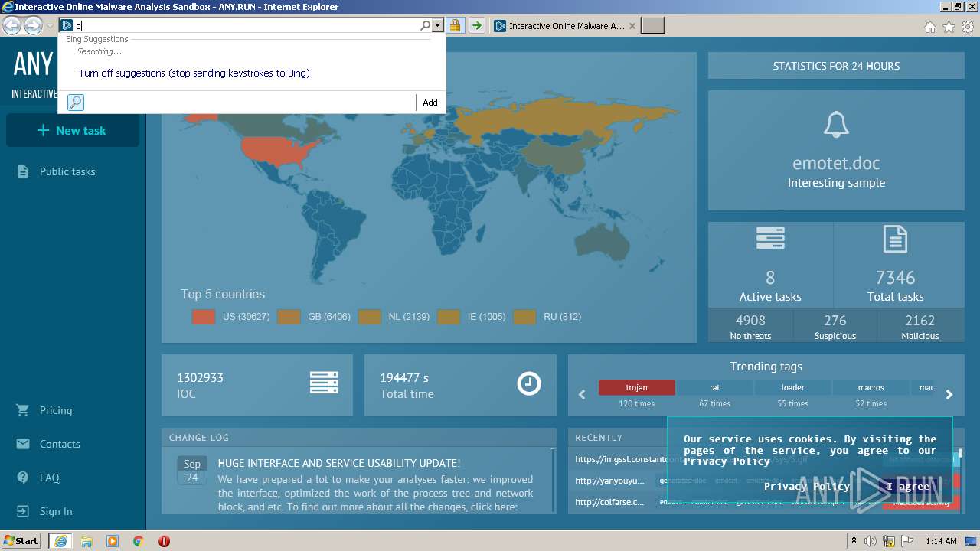
Task: Launch Windows Media Player from taskbar
Action: (x=113, y=541)
